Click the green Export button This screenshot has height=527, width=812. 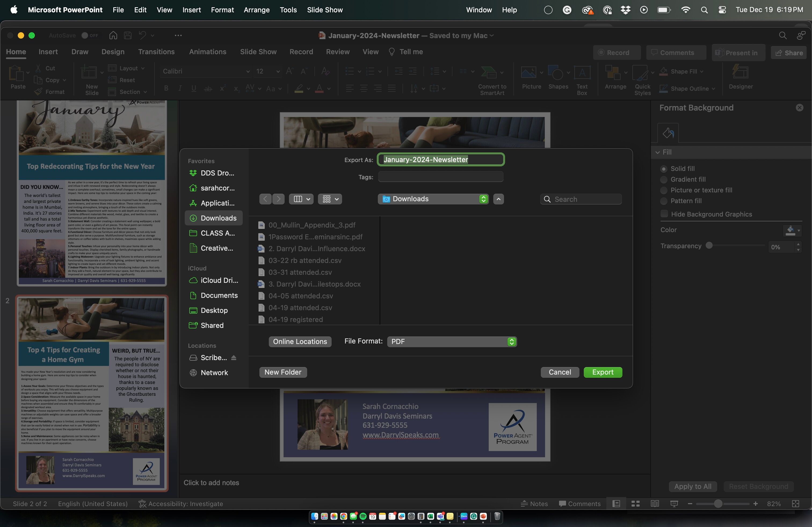tap(603, 372)
